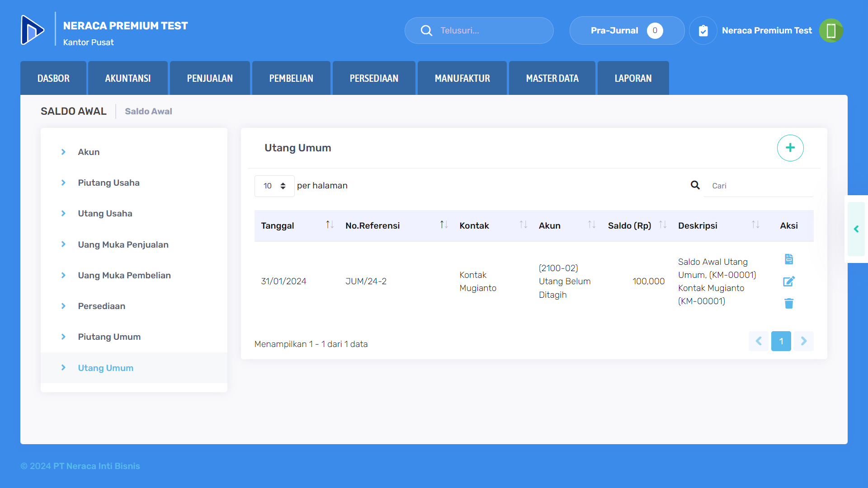This screenshot has width=868, height=488.
Task: Open the DASBOR menu
Action: (53, 78)
